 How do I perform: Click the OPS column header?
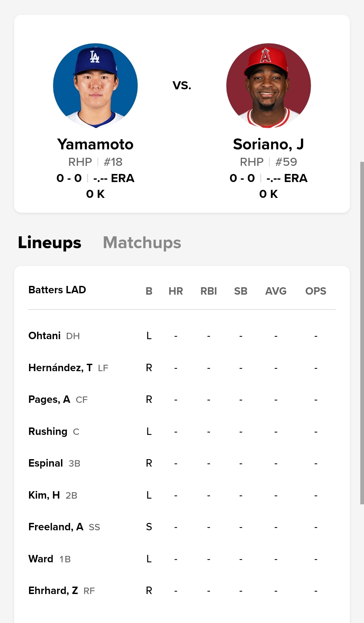[315, 291]
